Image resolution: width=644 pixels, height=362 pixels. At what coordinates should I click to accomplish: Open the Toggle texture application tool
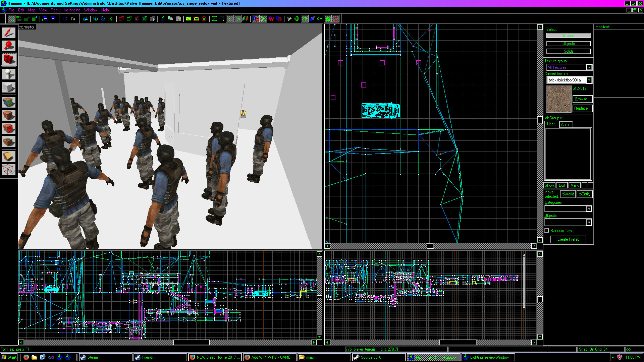pos(9,102)
